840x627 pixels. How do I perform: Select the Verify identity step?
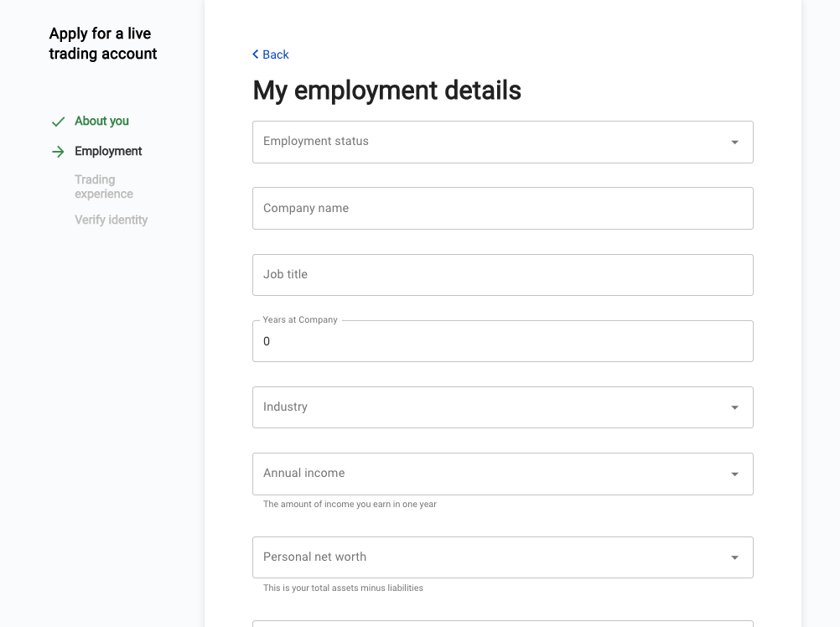(111, 220)
